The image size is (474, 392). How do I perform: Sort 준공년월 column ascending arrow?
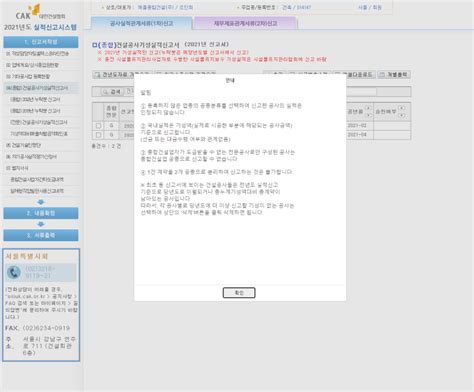click(368, 108)
